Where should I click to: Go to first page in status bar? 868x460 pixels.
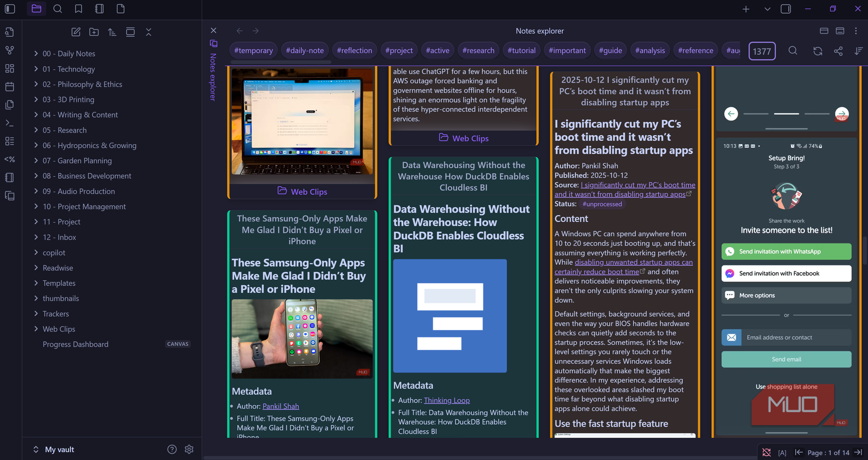click(799, 452)
